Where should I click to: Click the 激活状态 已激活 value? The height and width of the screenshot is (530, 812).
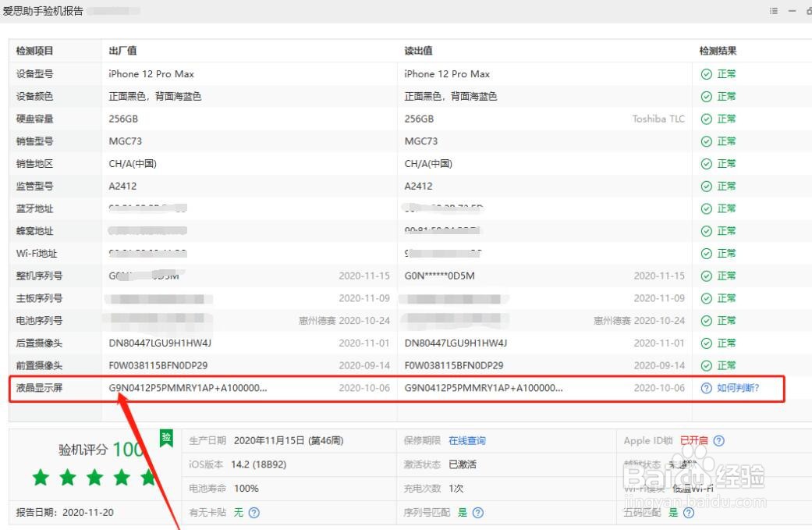463,464
